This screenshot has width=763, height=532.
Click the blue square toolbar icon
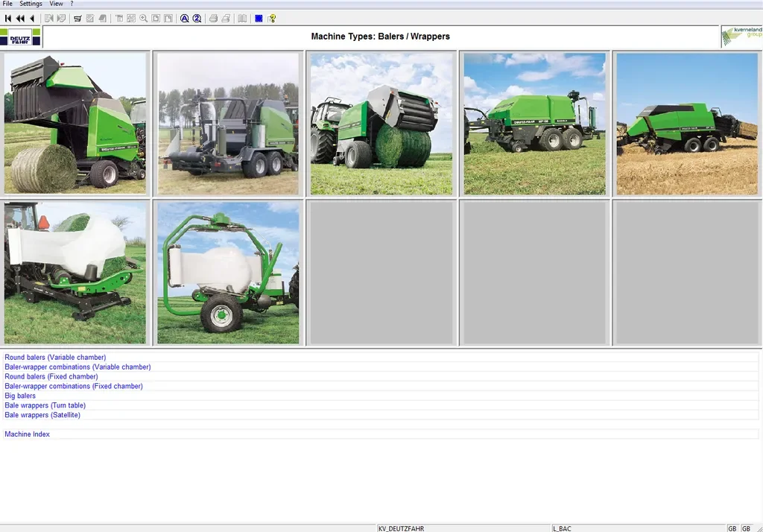tap(259, 18)
